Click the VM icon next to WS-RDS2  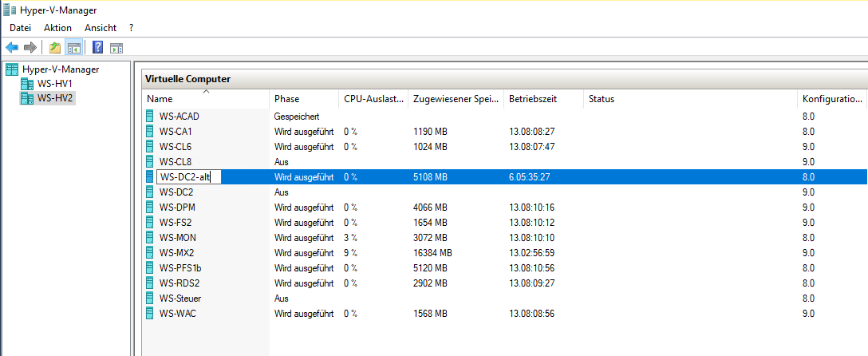[x=149, y=283]
